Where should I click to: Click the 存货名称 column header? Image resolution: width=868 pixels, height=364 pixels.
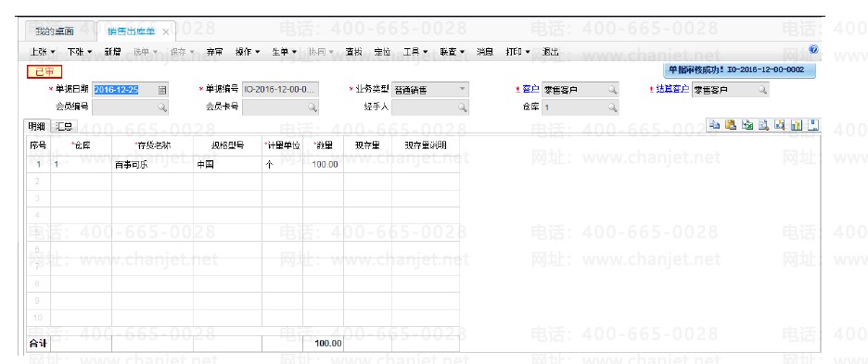(152, 144)
